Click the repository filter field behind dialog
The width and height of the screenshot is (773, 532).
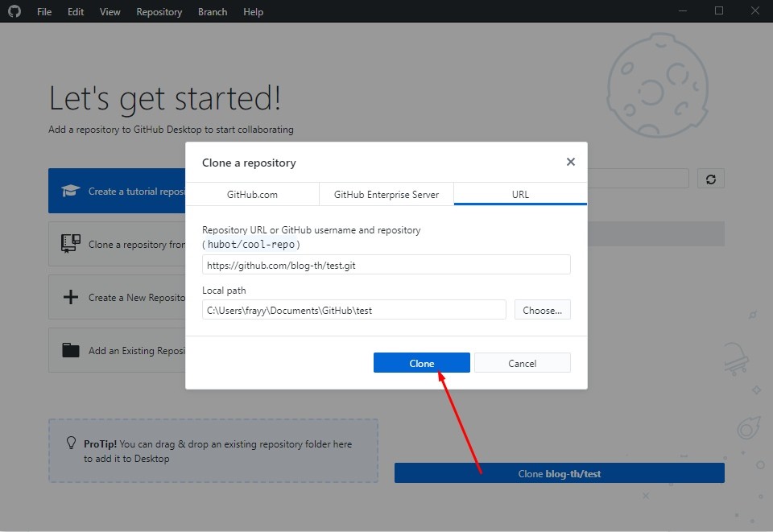pos(638,179)
